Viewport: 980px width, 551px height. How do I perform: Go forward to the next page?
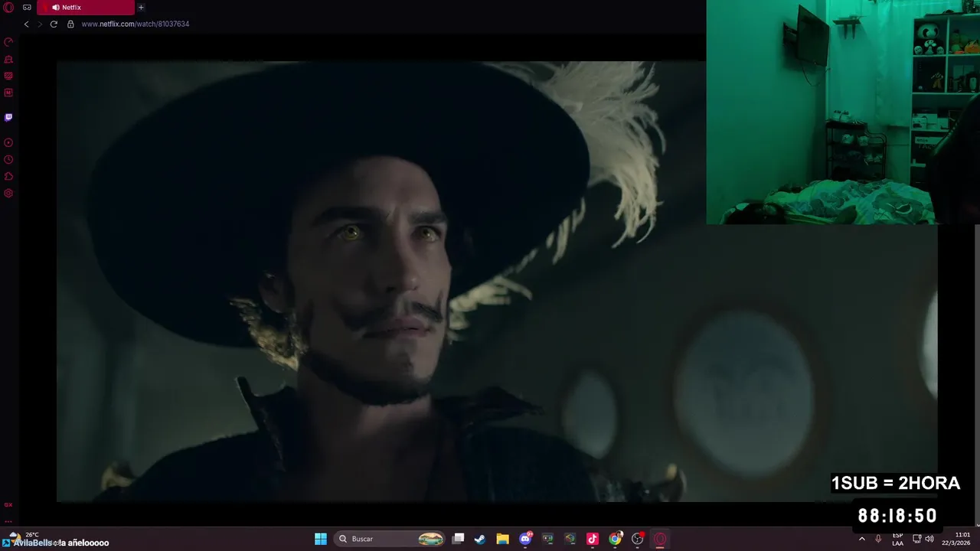coord(40,24)
